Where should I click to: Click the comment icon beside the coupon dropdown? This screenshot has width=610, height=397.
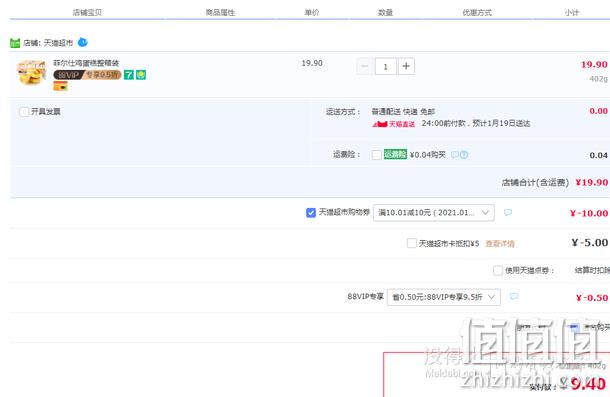tap(508, 213)
